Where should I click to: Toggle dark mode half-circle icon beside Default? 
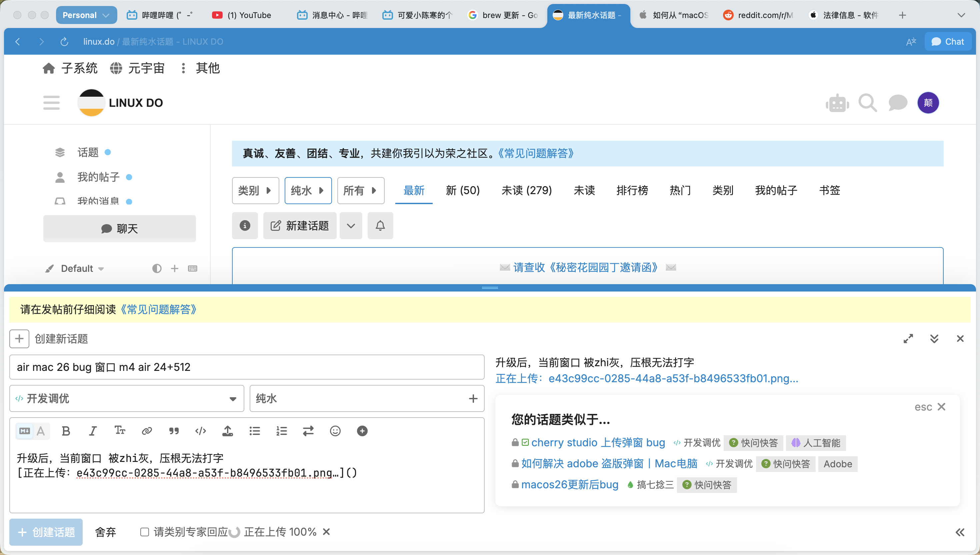(157, 268)
